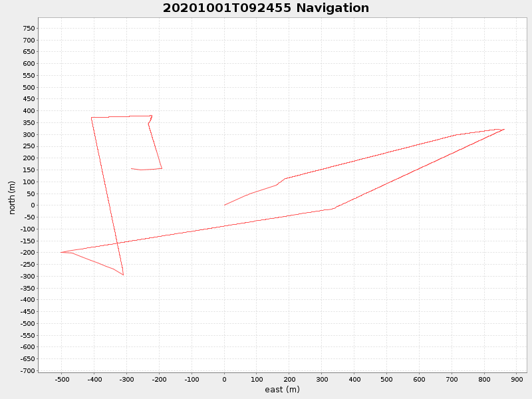Screen dimensions: 532x399
Task: Select the 200 east axis tick
Action: [x=289, y=379]
